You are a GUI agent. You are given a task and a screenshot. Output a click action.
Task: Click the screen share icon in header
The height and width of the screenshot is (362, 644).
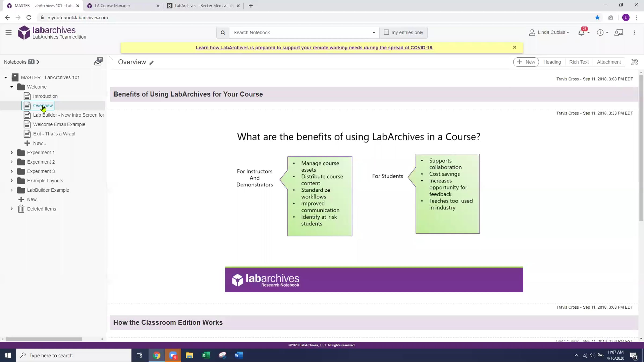619,32
